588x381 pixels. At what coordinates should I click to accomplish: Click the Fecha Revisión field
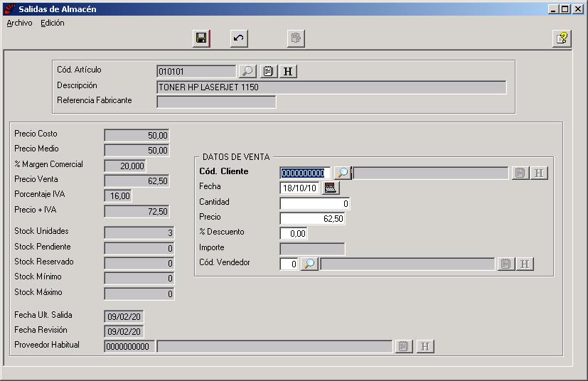tap(124, 331)
